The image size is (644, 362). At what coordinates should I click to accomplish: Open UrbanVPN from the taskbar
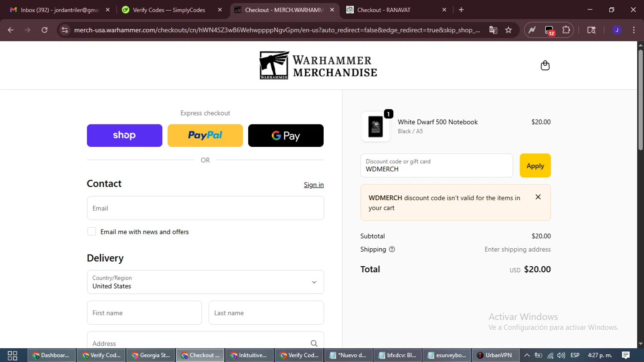(496, 356)
